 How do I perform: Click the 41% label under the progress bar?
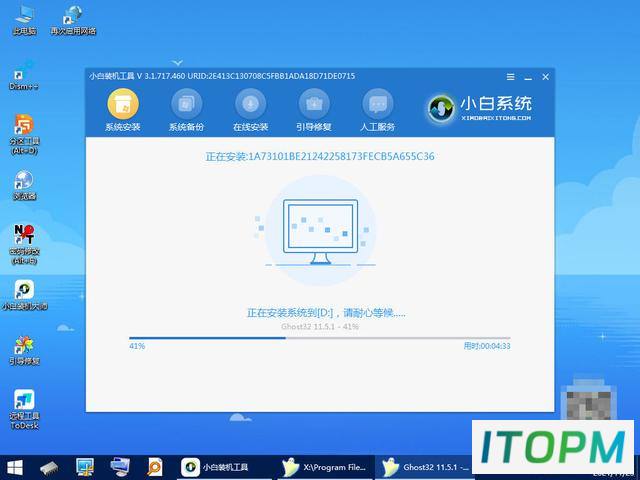tap(137, 346)
